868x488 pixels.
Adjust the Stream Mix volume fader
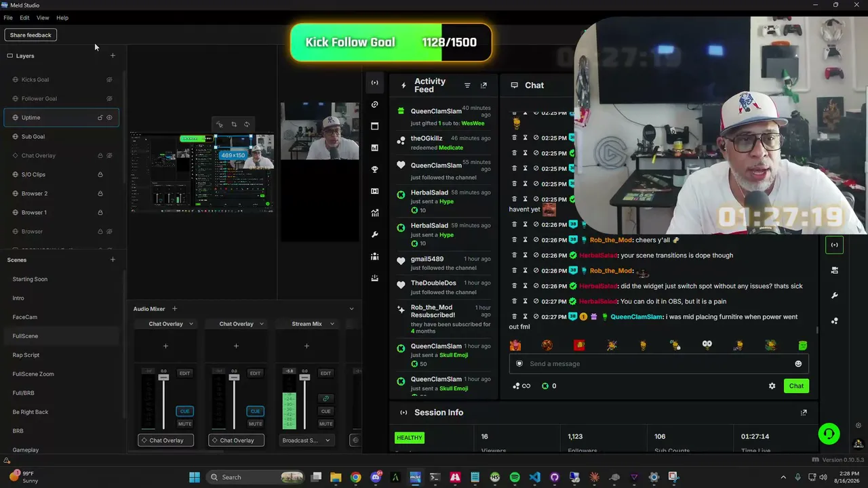(x=304, y=376)
